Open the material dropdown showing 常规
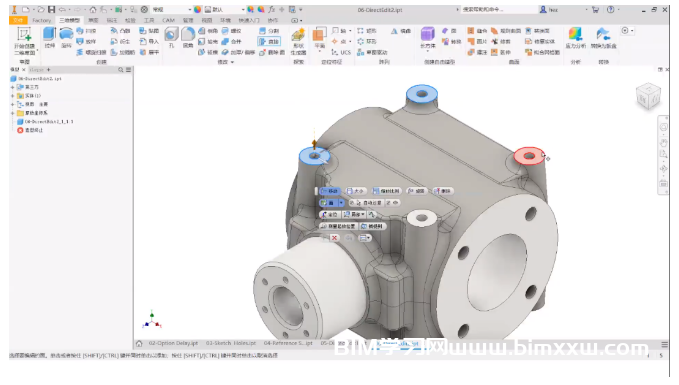The image size is (679, 385). coord(171,9)
